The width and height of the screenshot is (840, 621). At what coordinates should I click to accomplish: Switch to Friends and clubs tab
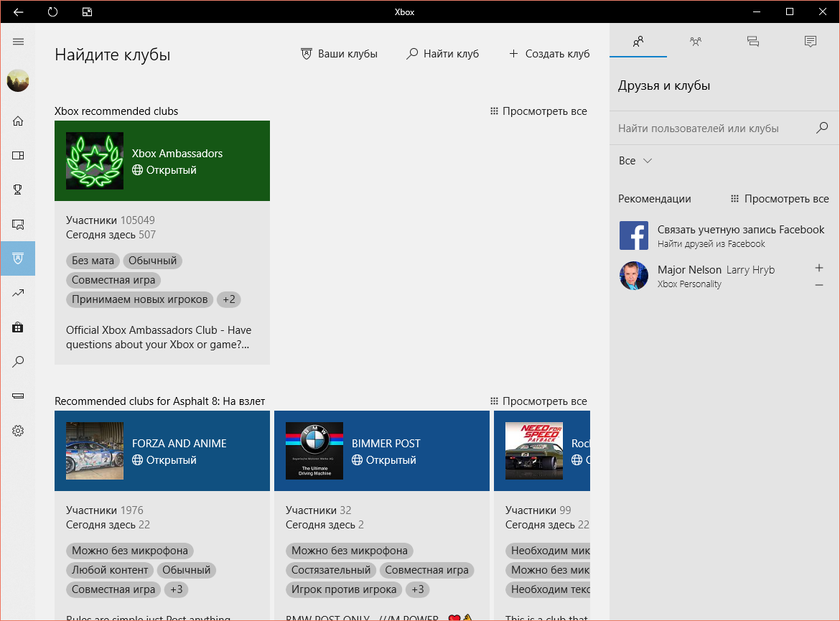(x=638, y=41)
